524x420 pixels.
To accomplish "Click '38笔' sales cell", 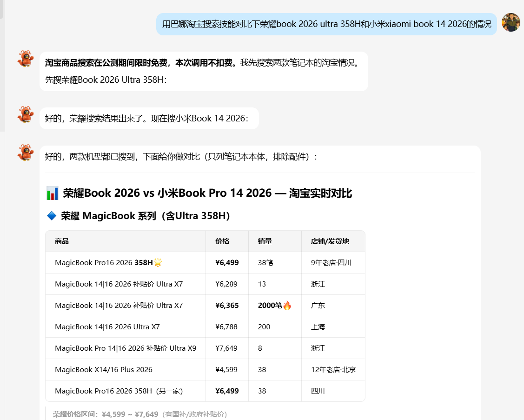I will click(265, 262).
